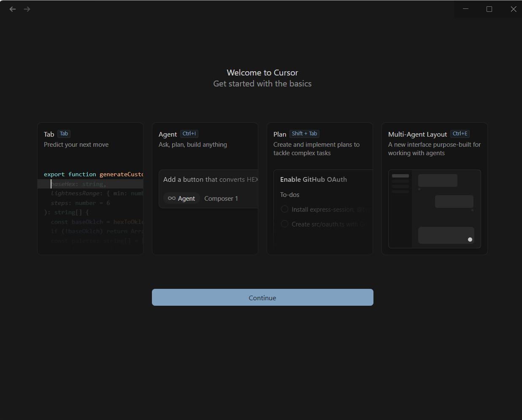The image size is (522, 420).
Task: Click Get started with the basics subtitle
Action: [x=262, y=83]
